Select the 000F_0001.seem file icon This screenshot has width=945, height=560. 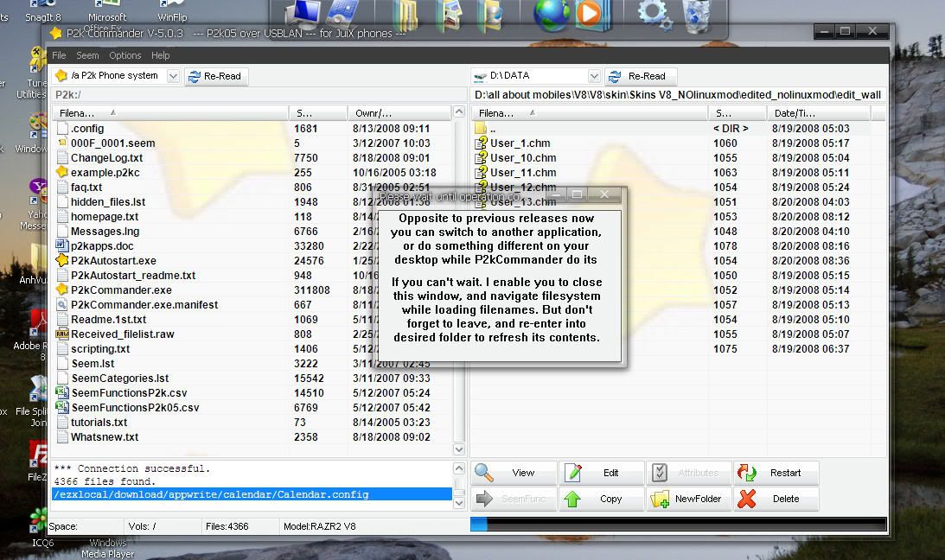[x=62, y=143]
